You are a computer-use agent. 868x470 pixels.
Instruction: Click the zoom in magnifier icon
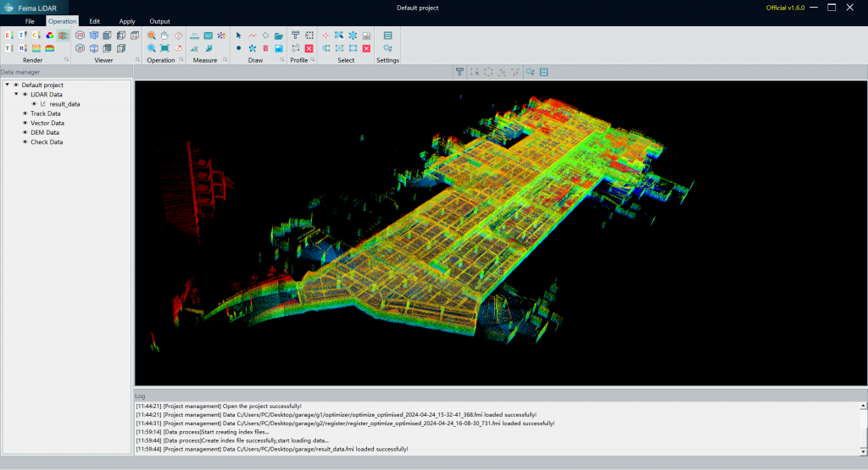tap(151, 36)
